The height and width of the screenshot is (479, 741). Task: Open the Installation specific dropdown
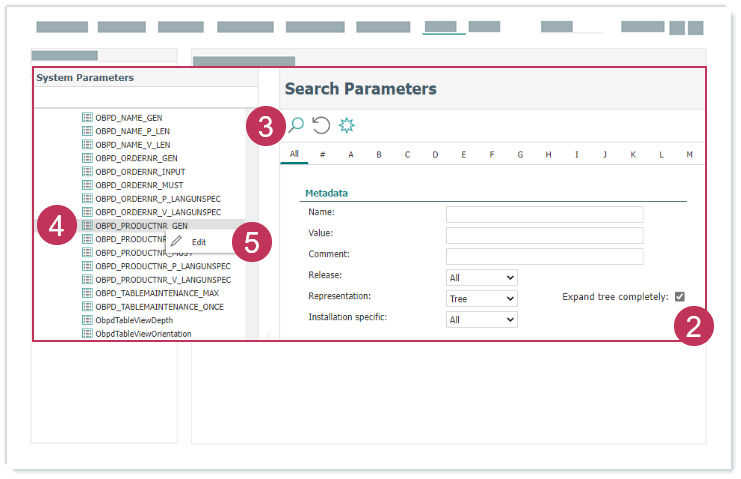click(481, 319)
